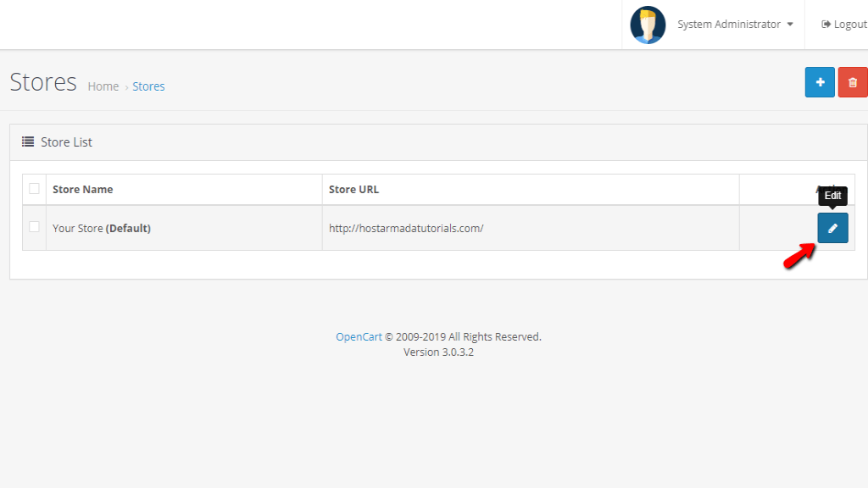
Task: Log out using the Logout link
Action: 844,25
